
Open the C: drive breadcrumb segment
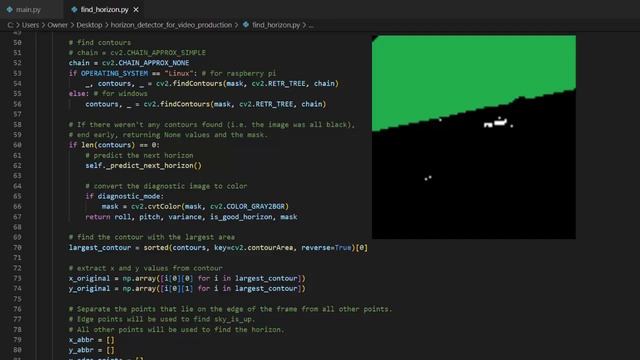click(x=10, y=25)
